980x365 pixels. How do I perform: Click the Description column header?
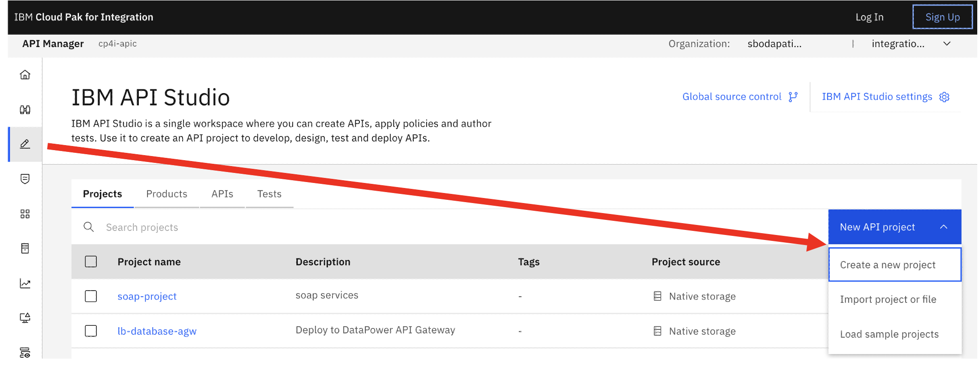[x=323, y=262]
